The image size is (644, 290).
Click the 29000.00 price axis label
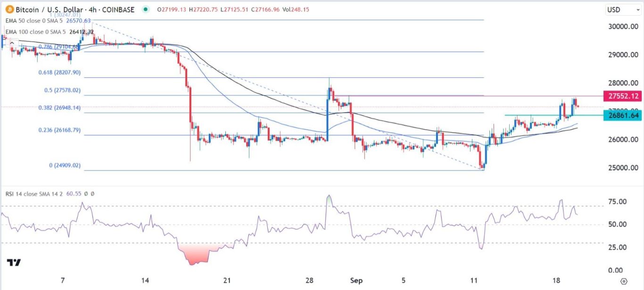click(623, 55)
